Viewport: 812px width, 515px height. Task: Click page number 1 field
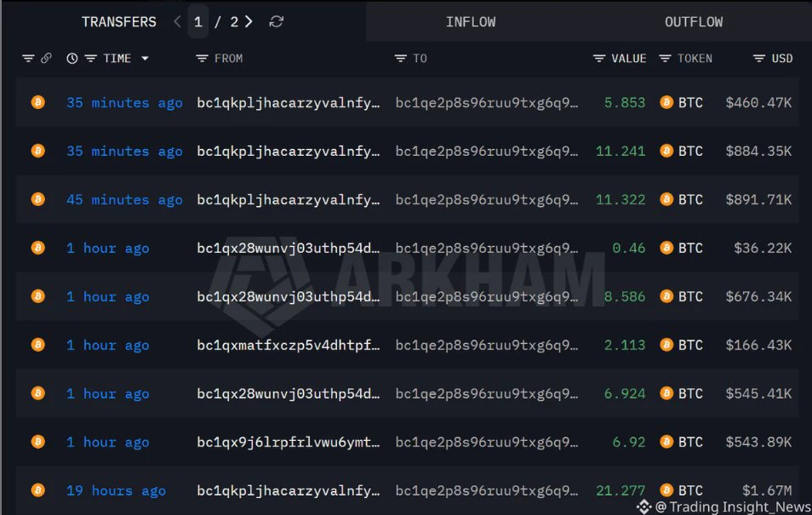[197, 22]
